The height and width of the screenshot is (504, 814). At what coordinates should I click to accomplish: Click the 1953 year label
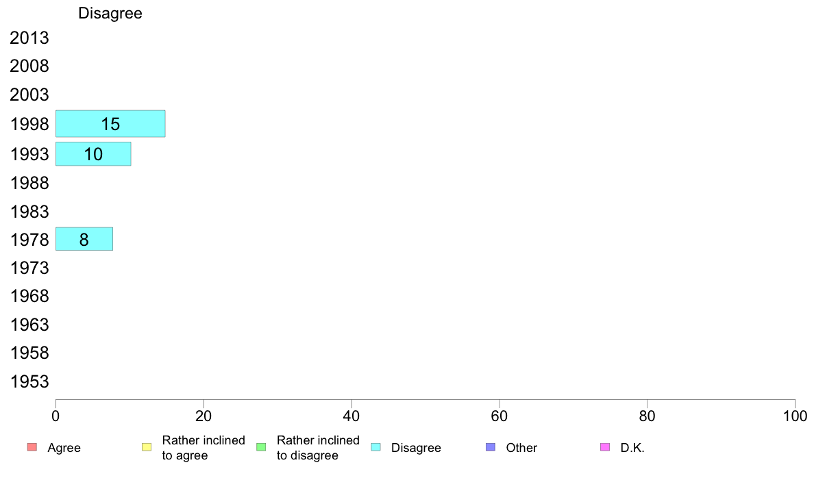(x=29, y=381)
